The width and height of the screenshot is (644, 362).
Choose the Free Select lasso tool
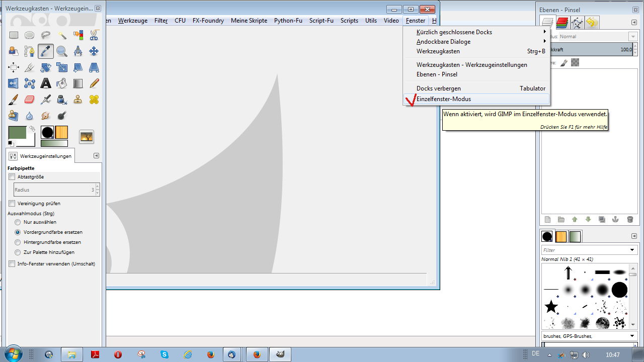(x=46, y=35)
